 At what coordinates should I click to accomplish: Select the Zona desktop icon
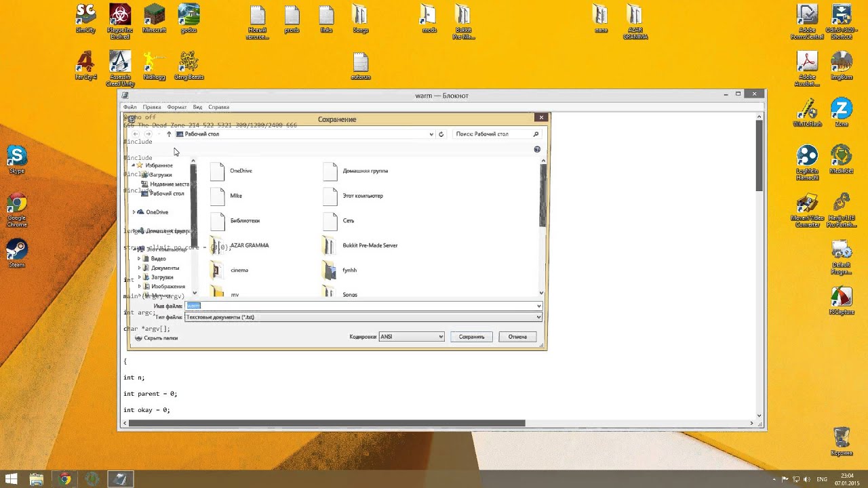point(842,113)
